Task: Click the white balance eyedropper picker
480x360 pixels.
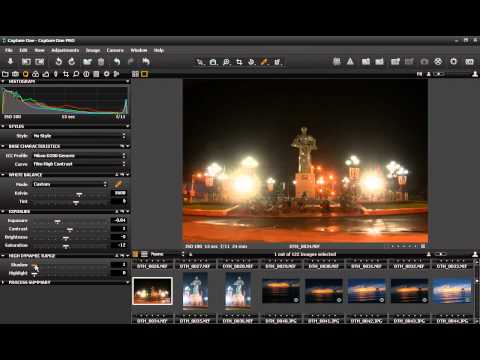Action: 118,184
